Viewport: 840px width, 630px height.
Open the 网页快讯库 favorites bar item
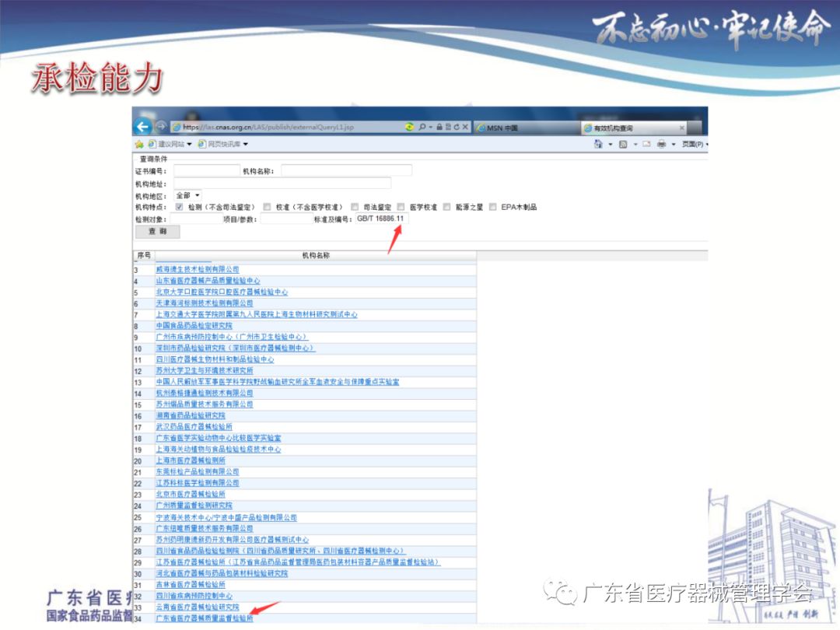pos(222,144)
